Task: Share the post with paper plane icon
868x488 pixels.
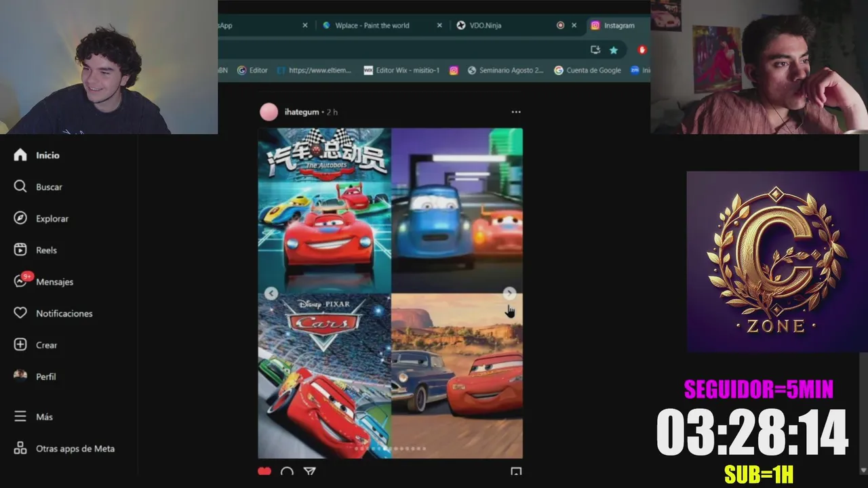Action: pos(310,472)
